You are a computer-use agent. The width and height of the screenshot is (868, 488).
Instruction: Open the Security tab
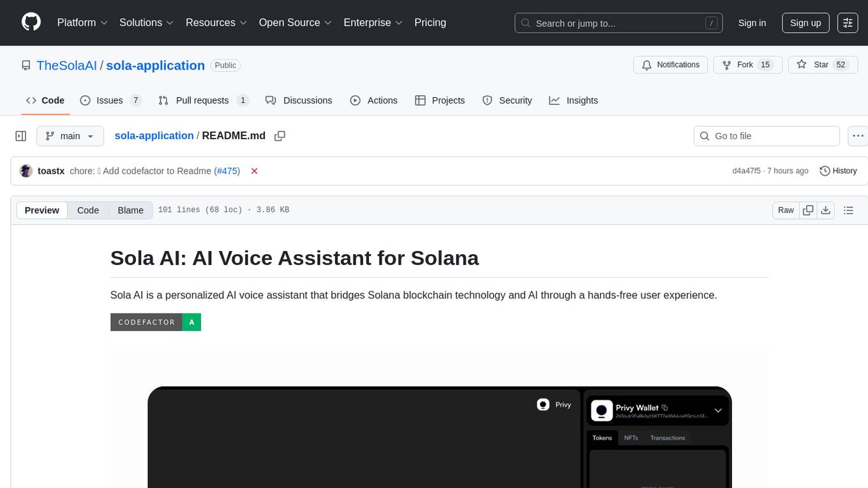507,100
